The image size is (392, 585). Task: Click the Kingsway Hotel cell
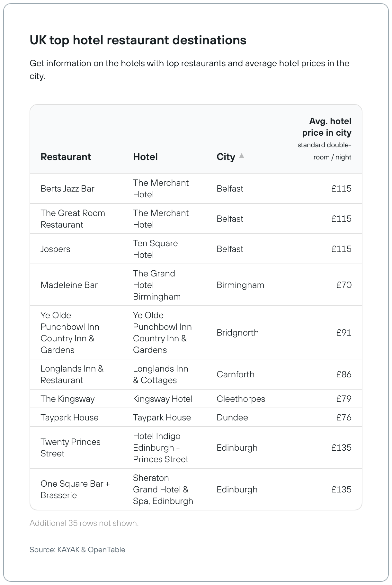click(x=163, y=399)
